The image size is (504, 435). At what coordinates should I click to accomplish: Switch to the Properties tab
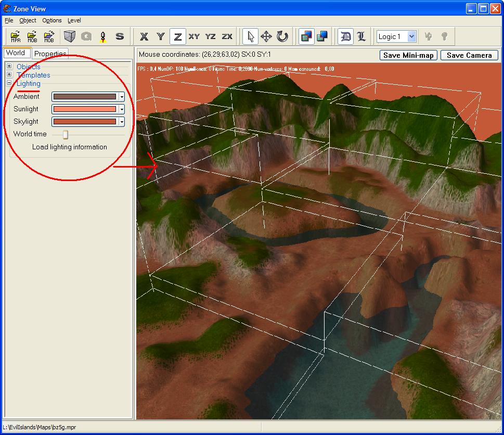point(50,54)
